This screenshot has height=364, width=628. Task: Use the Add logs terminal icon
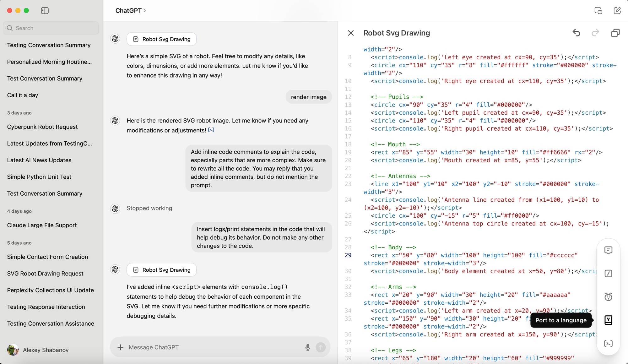click(609, 343)
